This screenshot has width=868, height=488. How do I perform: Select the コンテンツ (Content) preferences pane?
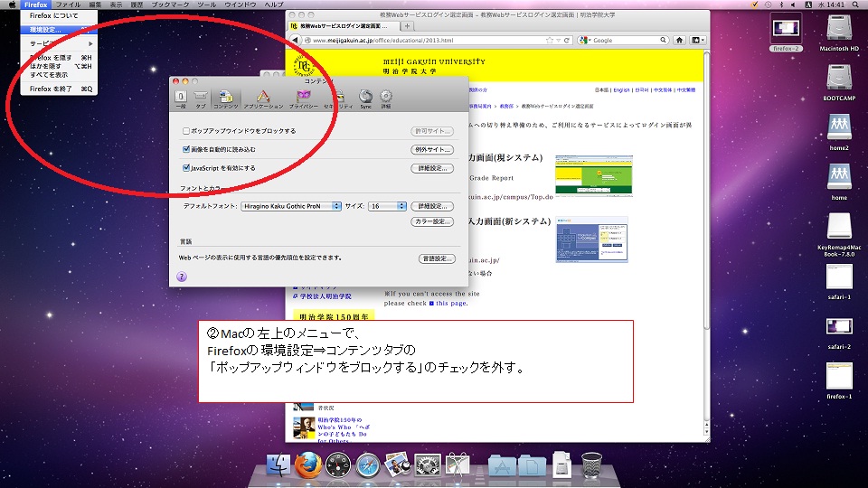(x=225, y=99)
